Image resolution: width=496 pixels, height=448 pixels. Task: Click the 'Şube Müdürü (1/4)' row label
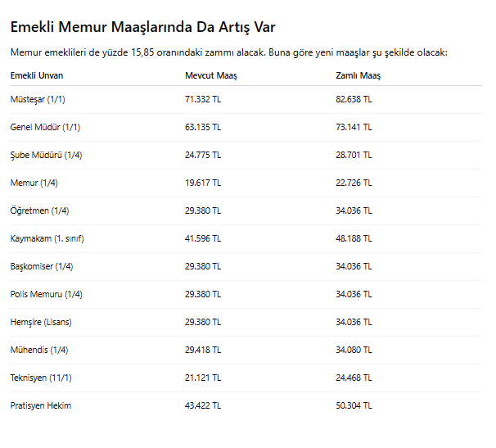46,155
